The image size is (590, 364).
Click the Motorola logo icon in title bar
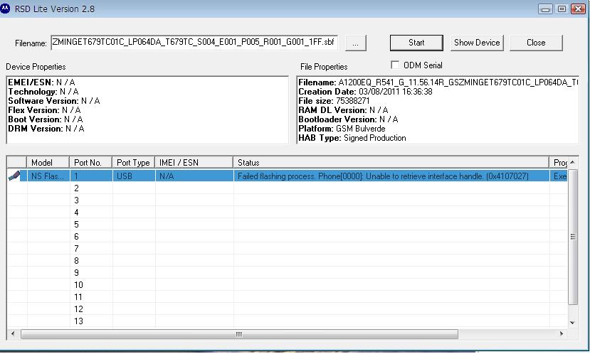[5, 9]
